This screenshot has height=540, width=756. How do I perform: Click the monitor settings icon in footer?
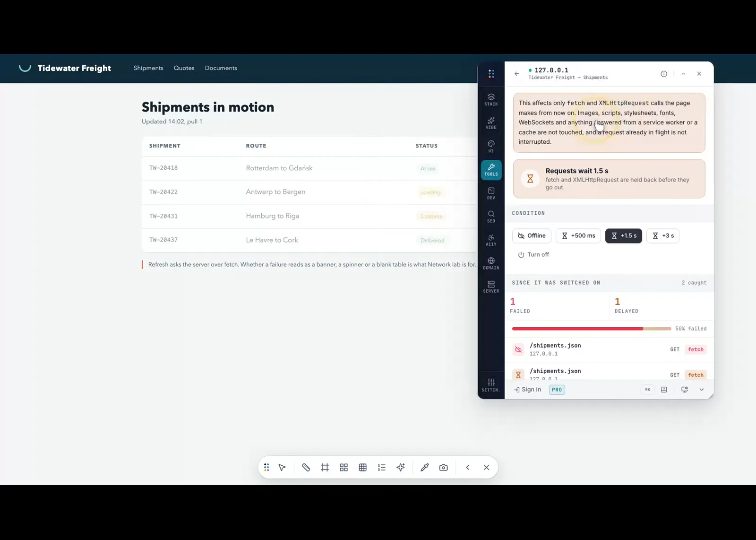[684, 390]
